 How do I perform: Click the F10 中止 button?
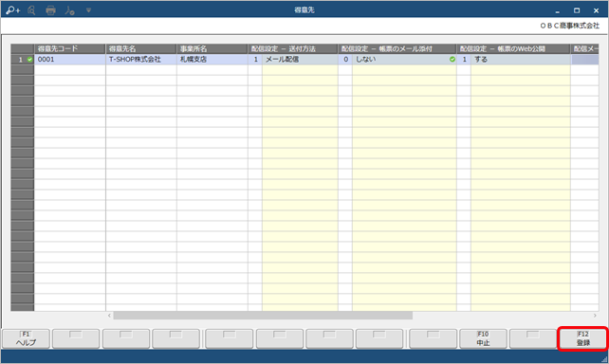pyautogui.click(x=483, y=338)
